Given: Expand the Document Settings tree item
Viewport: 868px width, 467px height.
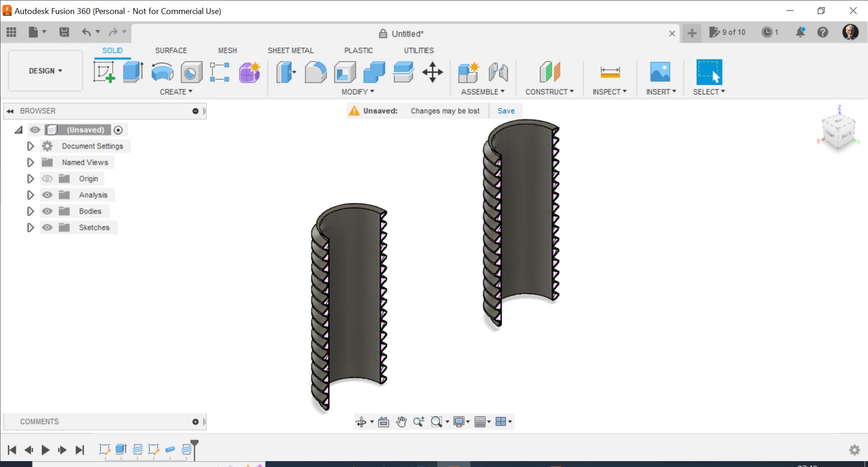Looking at the screenshot, I should coord(30,146).
